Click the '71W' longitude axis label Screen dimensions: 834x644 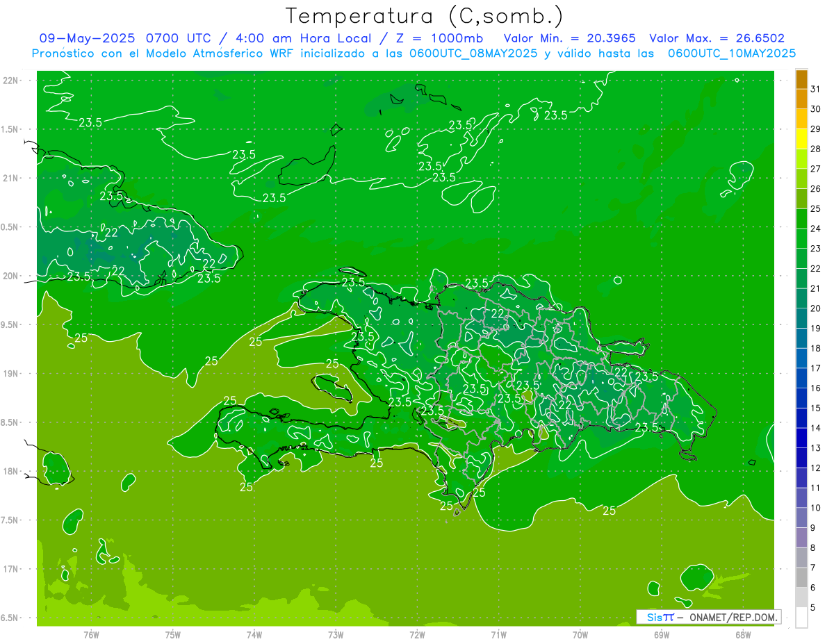(498, 635)
